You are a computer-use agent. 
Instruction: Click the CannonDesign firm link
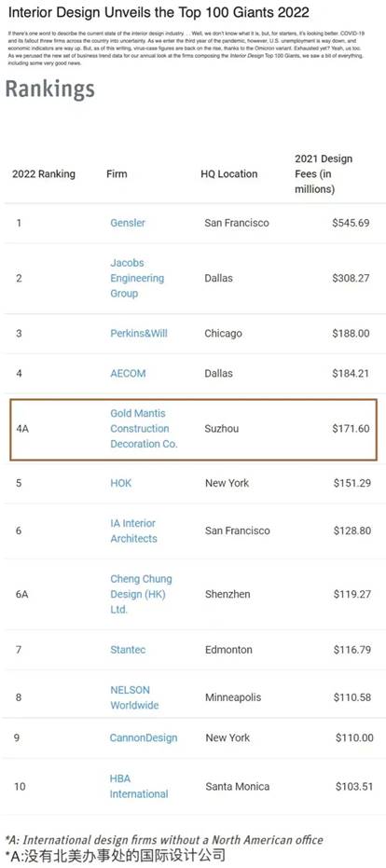pos(144,737)
